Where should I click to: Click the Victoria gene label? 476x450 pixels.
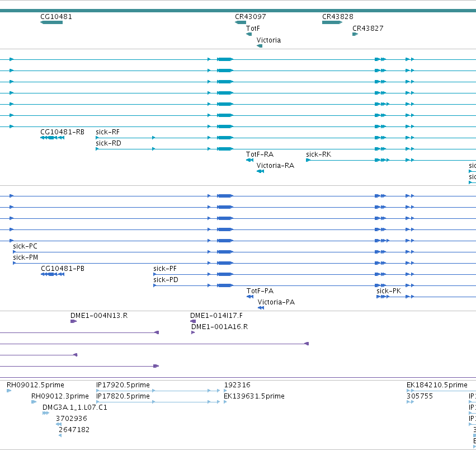pos(268,40)
